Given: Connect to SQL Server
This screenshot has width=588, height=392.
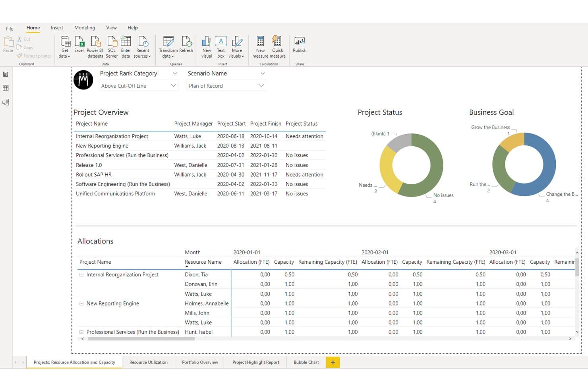Looking at the screenshot, I should [112, 47].
